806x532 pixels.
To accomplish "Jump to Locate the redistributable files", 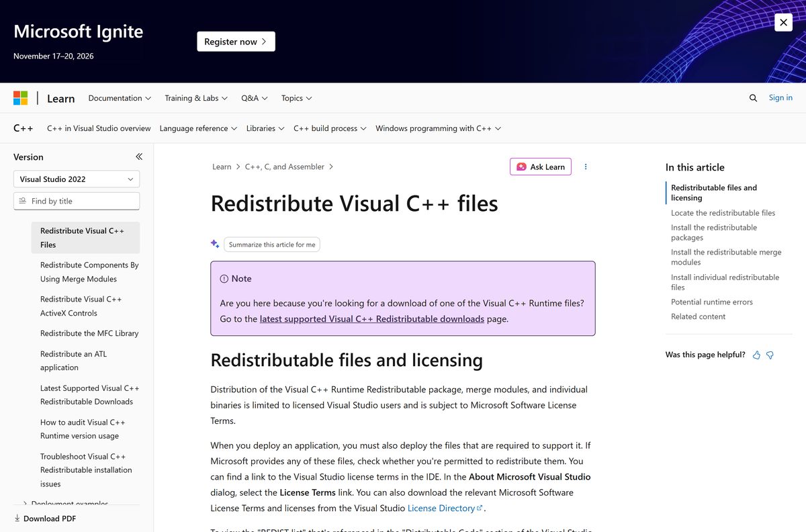I will pyautogui.click(x=723, y=213).
